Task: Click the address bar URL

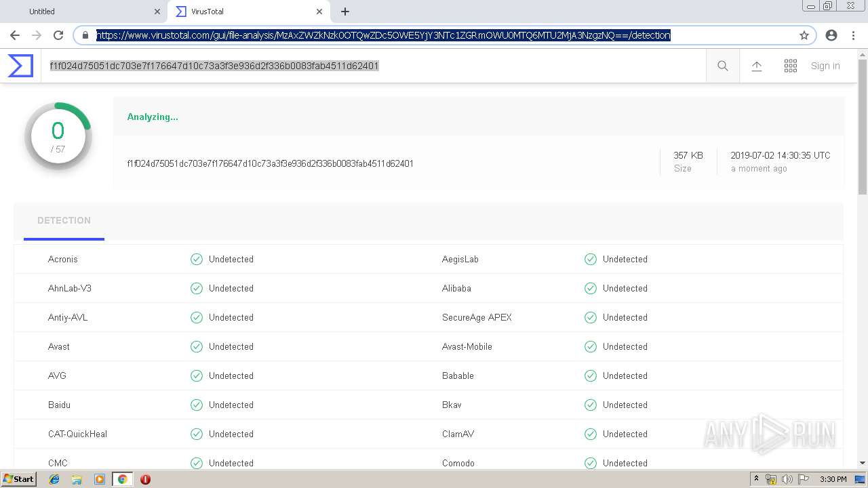Action: 383,35
